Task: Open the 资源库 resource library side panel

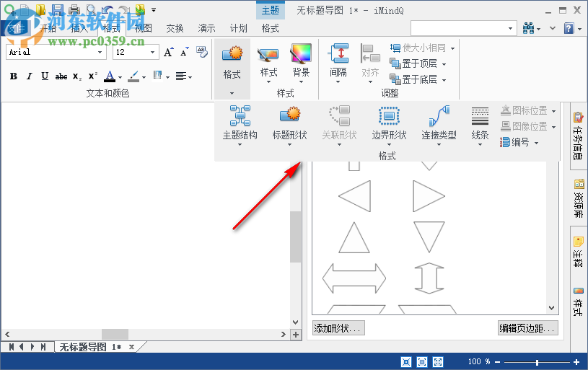Action: click(x=578, y=198)
